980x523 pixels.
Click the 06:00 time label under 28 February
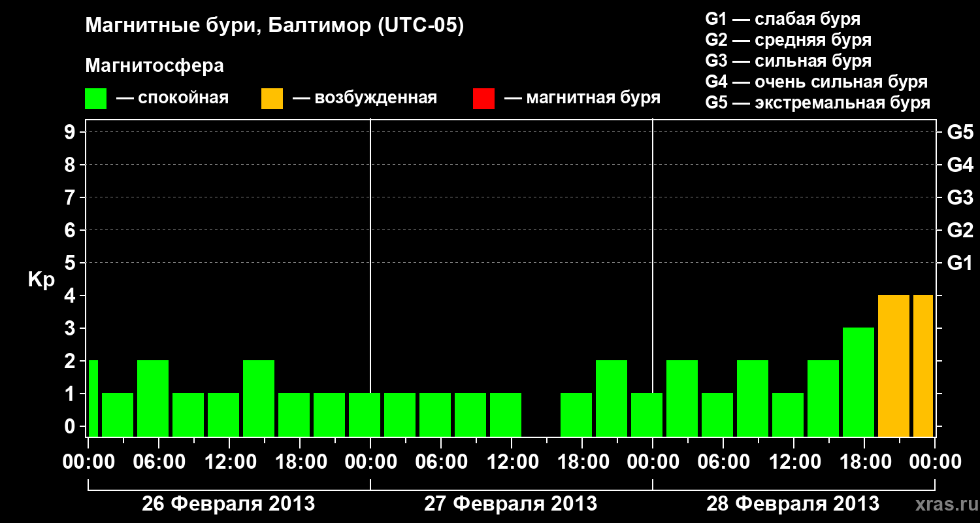pyautogui.click(x=723, y=462)
